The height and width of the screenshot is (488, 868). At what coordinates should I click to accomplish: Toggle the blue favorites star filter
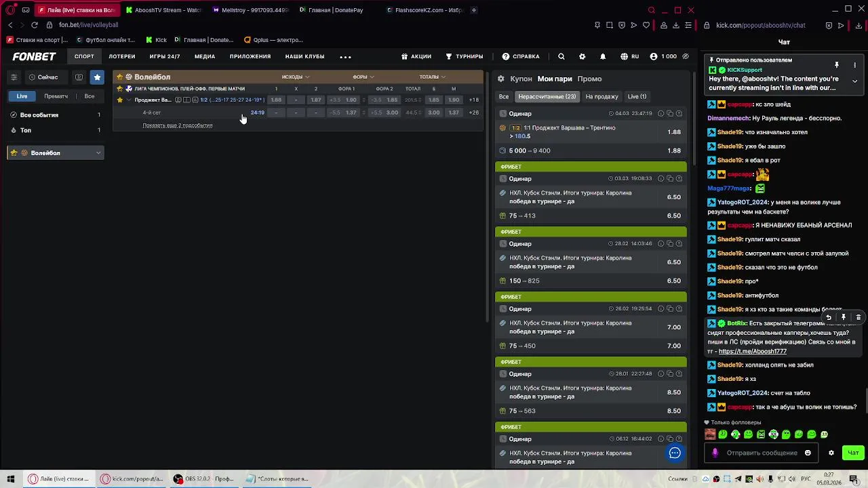click(x=97, y=77)
